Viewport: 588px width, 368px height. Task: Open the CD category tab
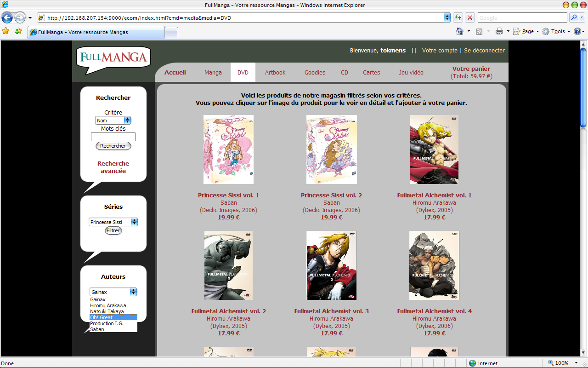point(345,73)
